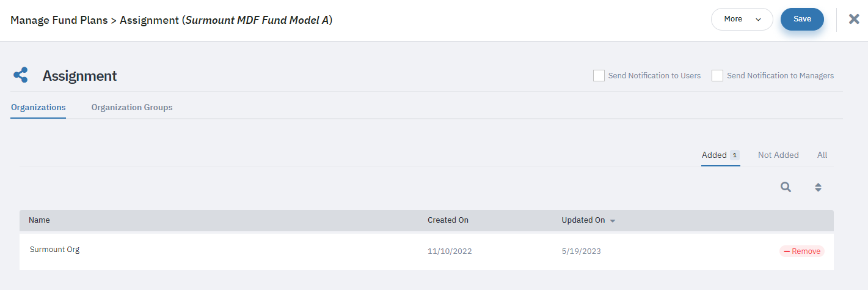This screenshot has width=868, height=290.
Task: Click the Assignment share icon
Action: pyautogui.click(x=21, y=75)
